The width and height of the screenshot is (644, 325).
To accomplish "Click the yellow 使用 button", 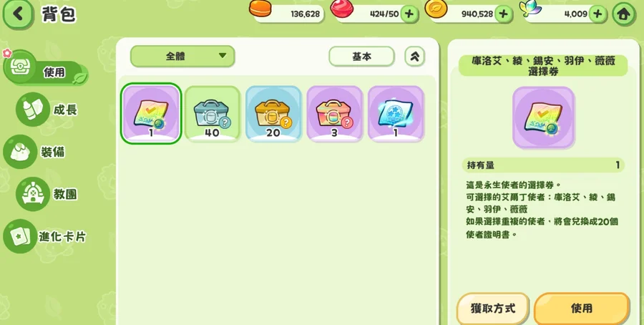I will coord(582,309).
